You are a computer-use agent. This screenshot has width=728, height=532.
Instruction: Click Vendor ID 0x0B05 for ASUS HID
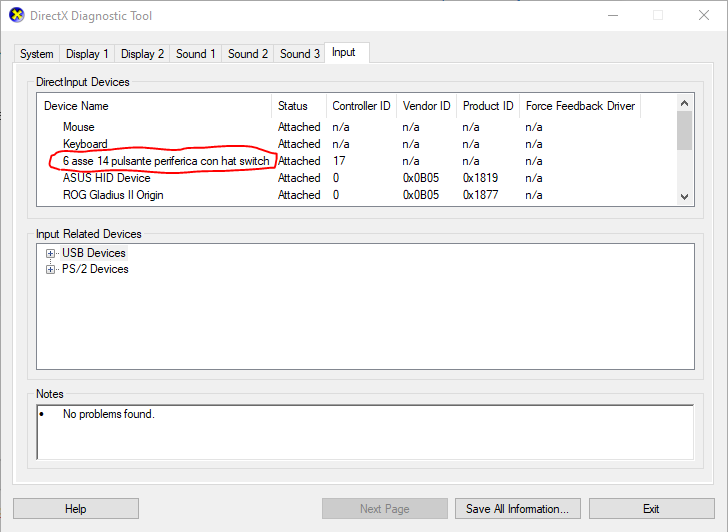tap(420, 178)
